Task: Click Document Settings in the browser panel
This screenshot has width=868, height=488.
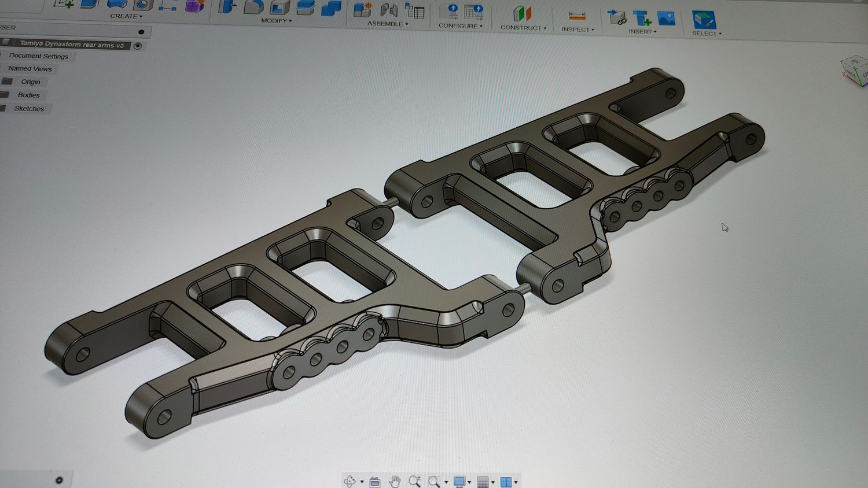Action: [39, 56]
